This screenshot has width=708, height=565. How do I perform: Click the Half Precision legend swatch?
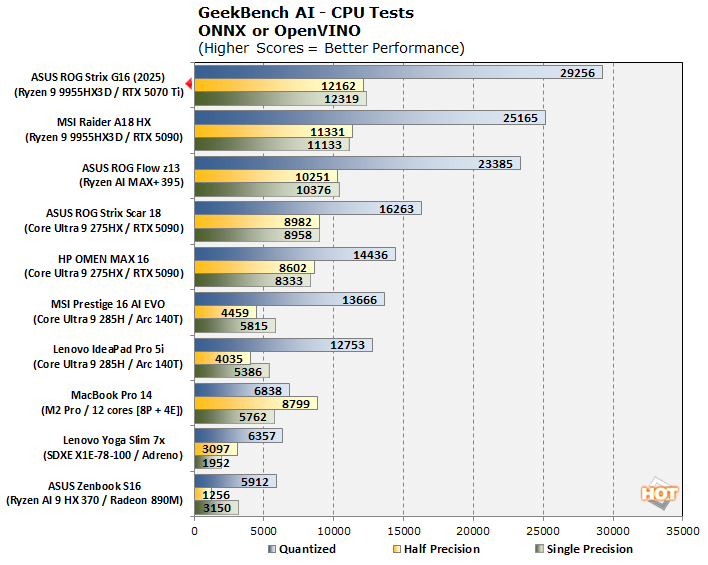[397, 549]
